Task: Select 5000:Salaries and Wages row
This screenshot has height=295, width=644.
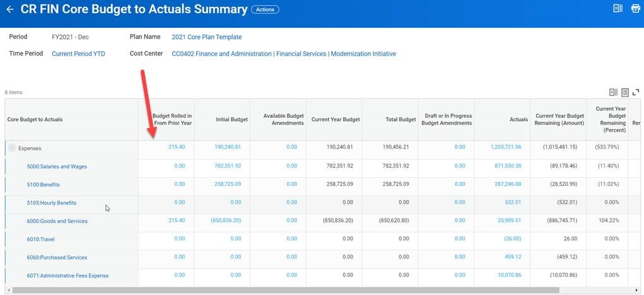Action: point(57,166)
